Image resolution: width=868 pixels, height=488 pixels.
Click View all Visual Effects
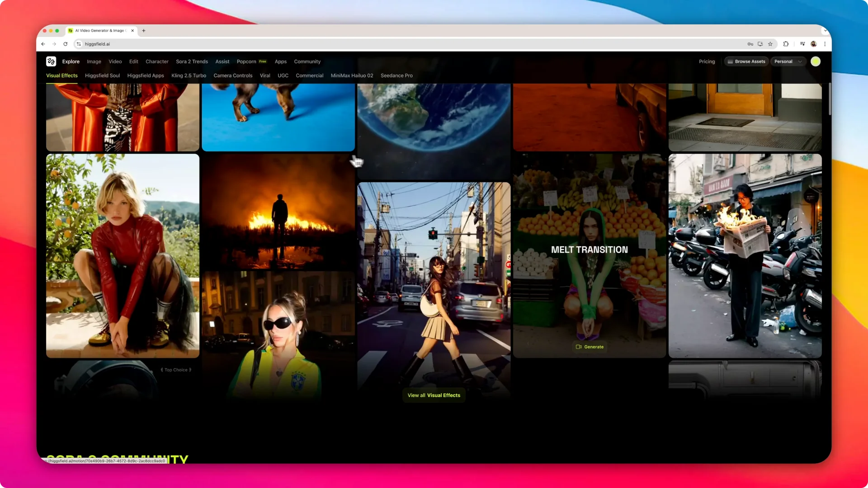[433, 395]
